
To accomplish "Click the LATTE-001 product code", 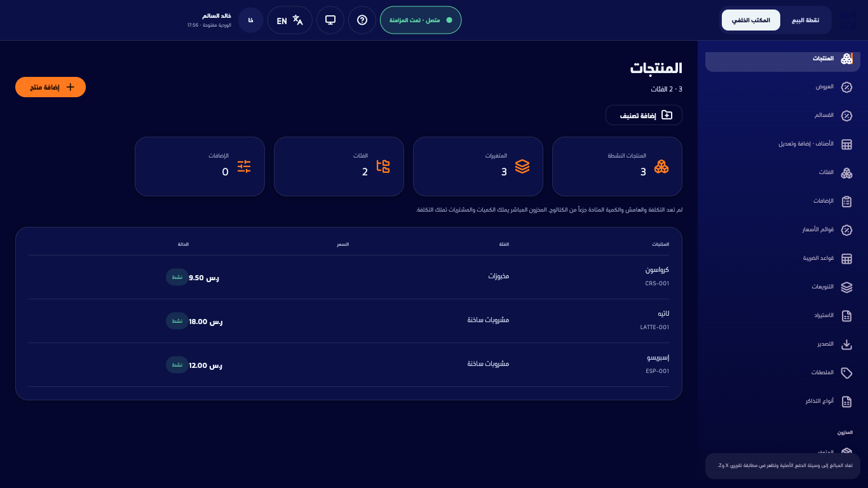I will [x=654, y=327].
